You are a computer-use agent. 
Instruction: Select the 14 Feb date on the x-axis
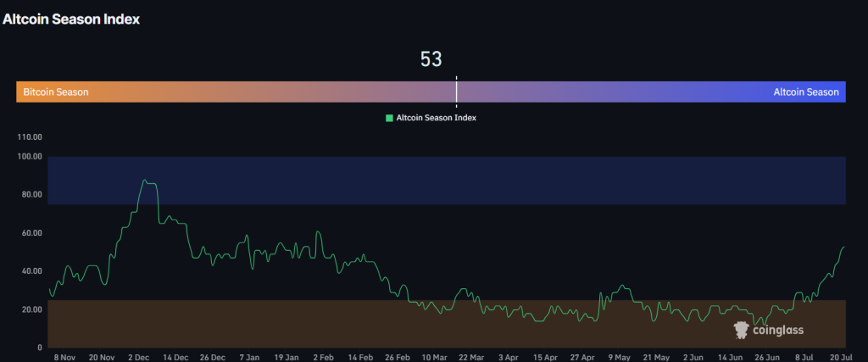pyautogui.click(x=362, y=358)
